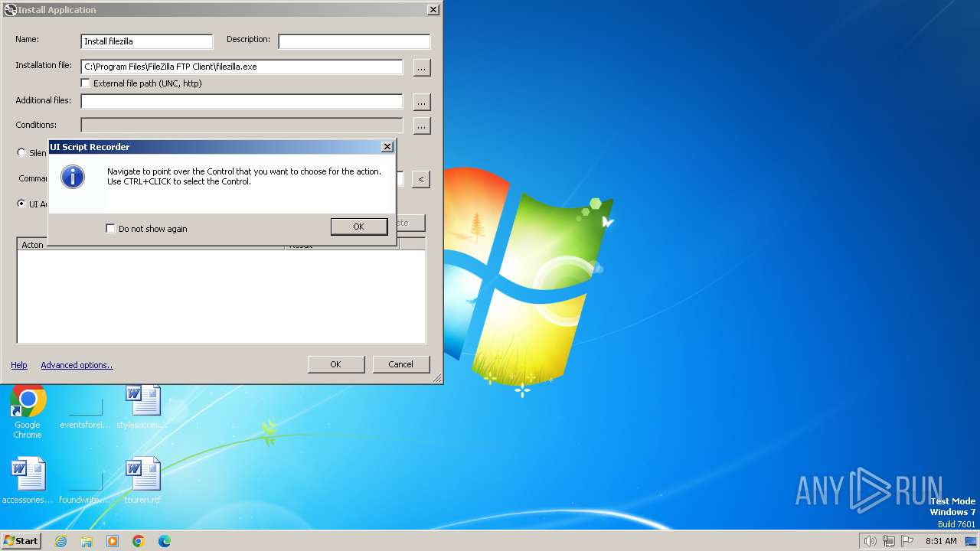The width and height of the screenshot is (980, 551).
Task: Open Advanced options link
Action: [77, 365]
